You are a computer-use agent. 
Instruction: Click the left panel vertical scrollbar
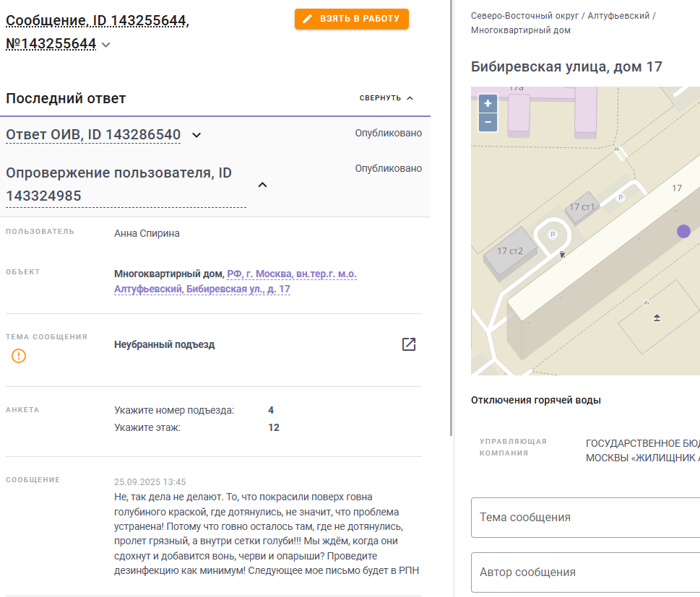coord(451,218)
